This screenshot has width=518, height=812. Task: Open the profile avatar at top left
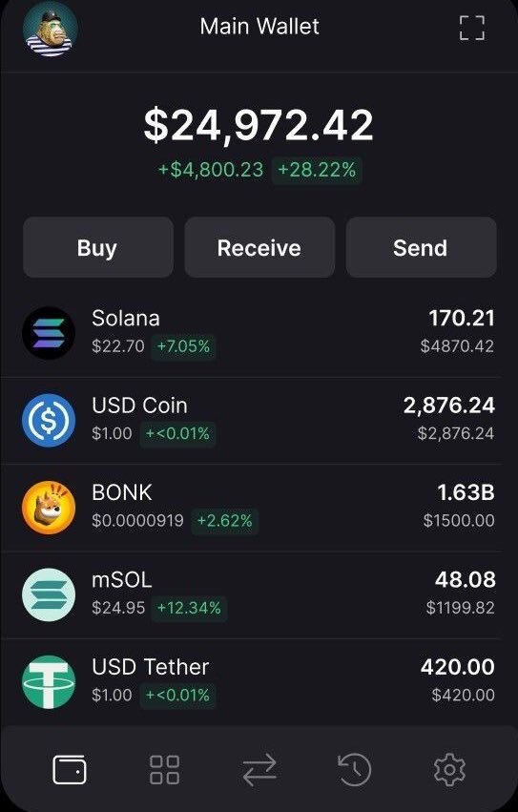[51, 29]
